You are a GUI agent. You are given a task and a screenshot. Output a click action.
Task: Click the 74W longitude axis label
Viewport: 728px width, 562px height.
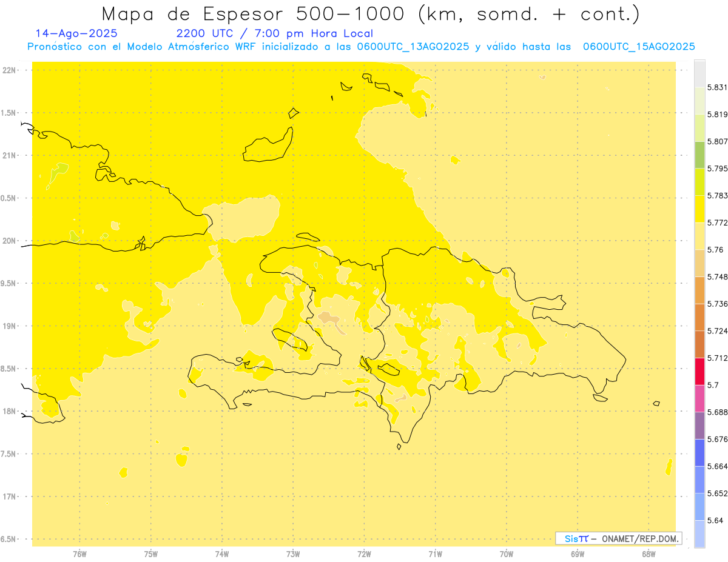click(221, 554)
